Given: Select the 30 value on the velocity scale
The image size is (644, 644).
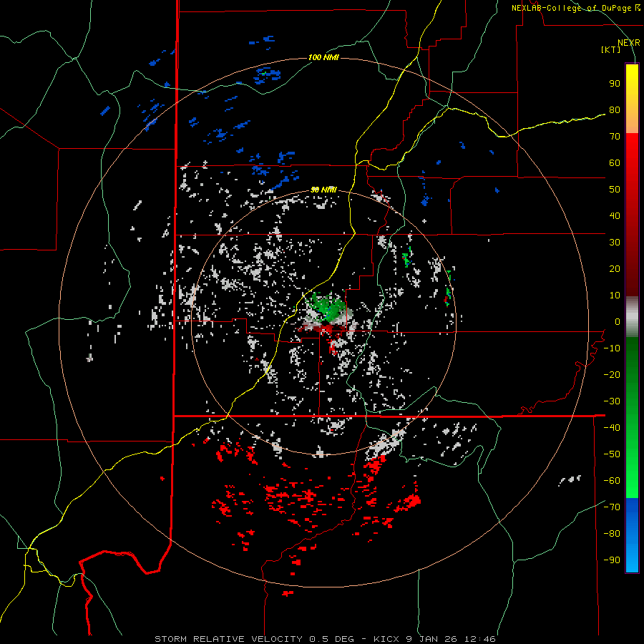Looking at the screenshot, I should click(x=615, y=243).
